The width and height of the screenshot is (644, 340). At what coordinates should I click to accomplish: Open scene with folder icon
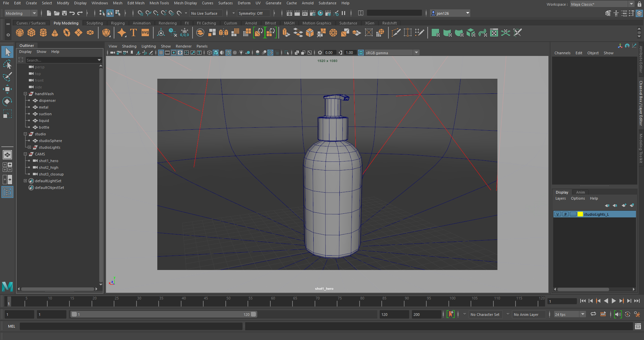[x=57, y=13]
